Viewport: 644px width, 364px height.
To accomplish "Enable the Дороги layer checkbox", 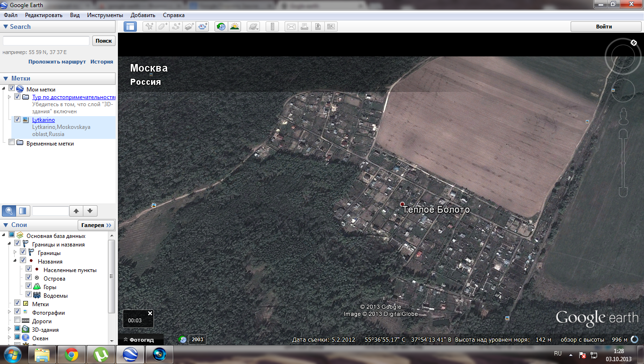I will tap(17, 320).
